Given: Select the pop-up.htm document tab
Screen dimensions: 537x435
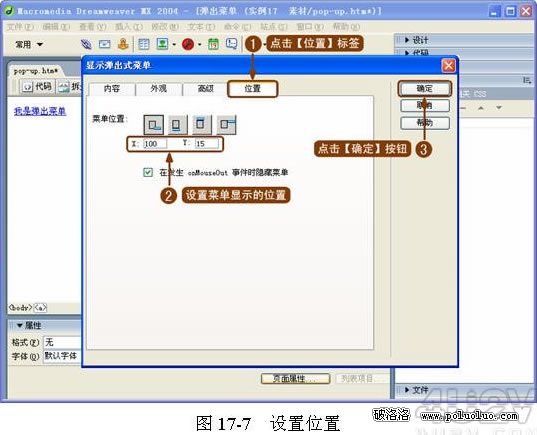Looking at the screenshot, I should (36, 71).
